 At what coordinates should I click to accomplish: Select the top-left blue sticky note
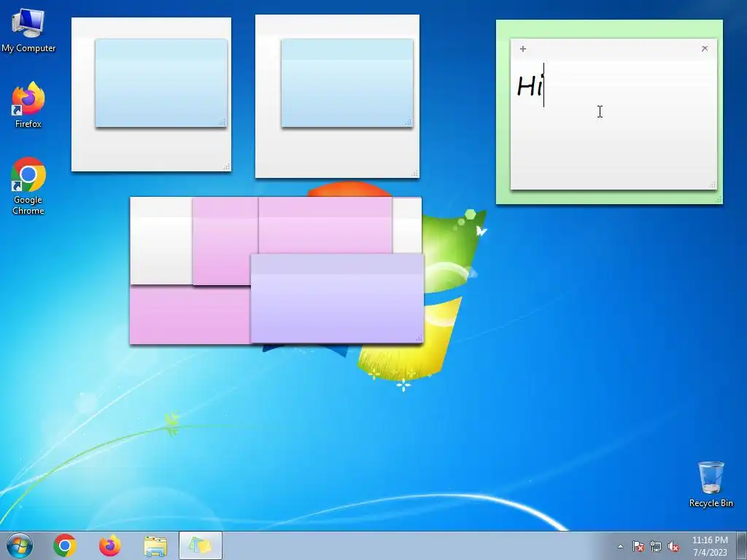pyautogui.click(x=161, y=83)
